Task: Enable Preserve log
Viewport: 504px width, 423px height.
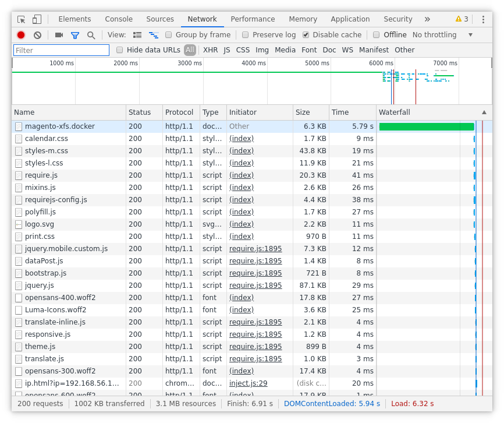Action: point(245,34)
